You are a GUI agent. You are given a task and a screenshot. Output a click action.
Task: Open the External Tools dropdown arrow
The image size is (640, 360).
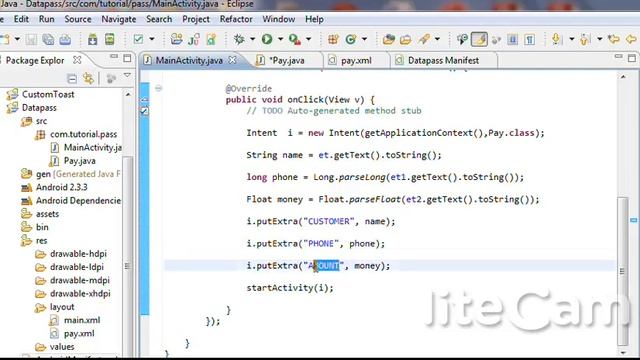click(x=309, y=40)
